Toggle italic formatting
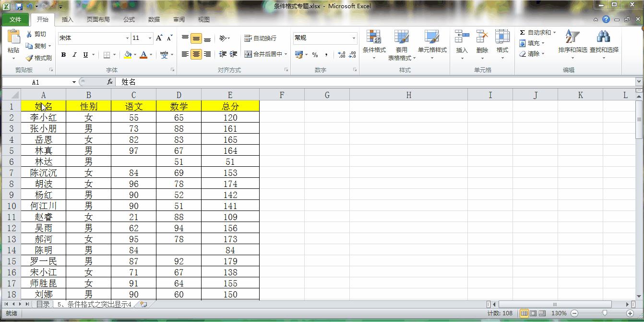 coord(74,54)
